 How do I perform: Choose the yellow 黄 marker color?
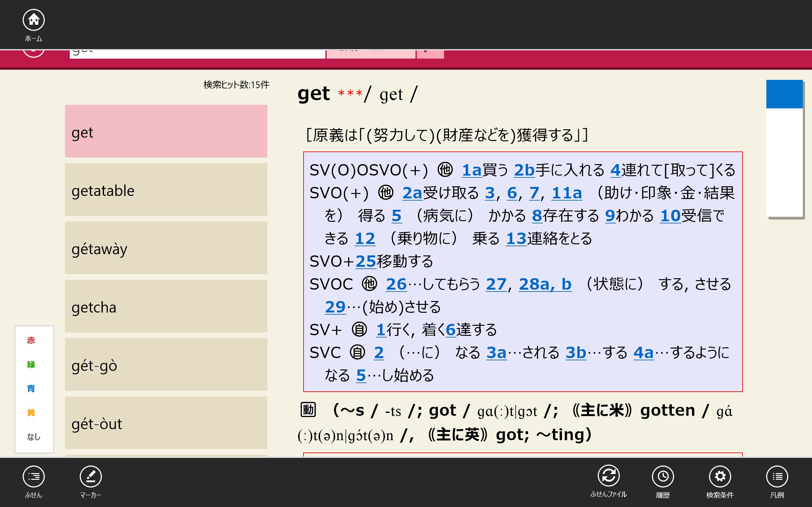[31, 413]
